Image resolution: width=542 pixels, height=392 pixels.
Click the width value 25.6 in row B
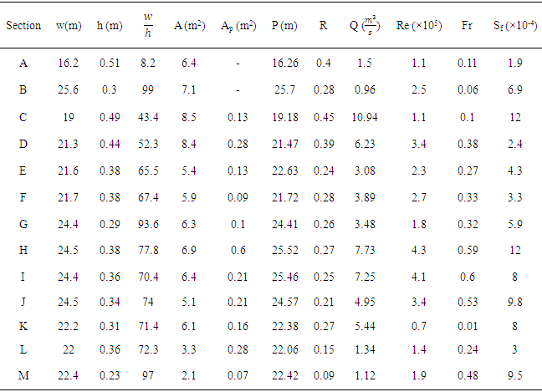[x=69, y=88]
